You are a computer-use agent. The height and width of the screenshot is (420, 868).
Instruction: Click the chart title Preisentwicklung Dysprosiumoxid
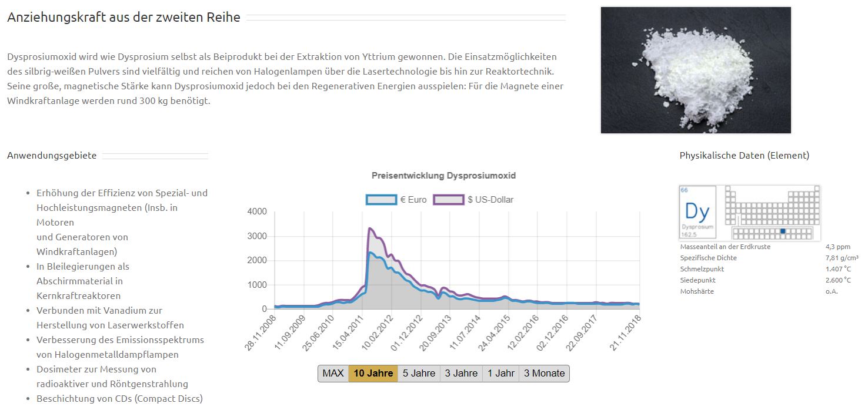[x=443, y=176]
